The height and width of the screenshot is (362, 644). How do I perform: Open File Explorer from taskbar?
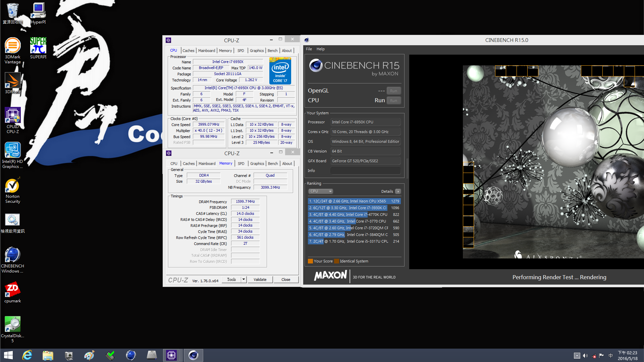point(48,355)
